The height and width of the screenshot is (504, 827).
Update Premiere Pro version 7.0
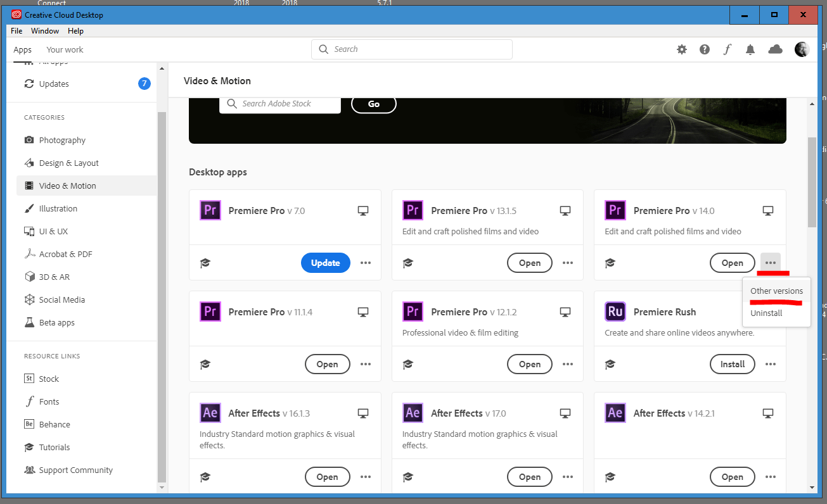[x=325, y=262]
